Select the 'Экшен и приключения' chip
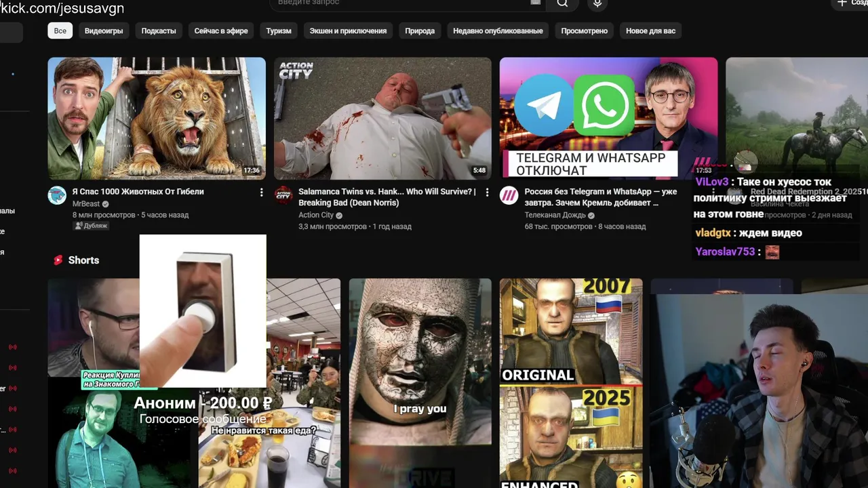Screen dimensions: 868x488 point(348,30)
